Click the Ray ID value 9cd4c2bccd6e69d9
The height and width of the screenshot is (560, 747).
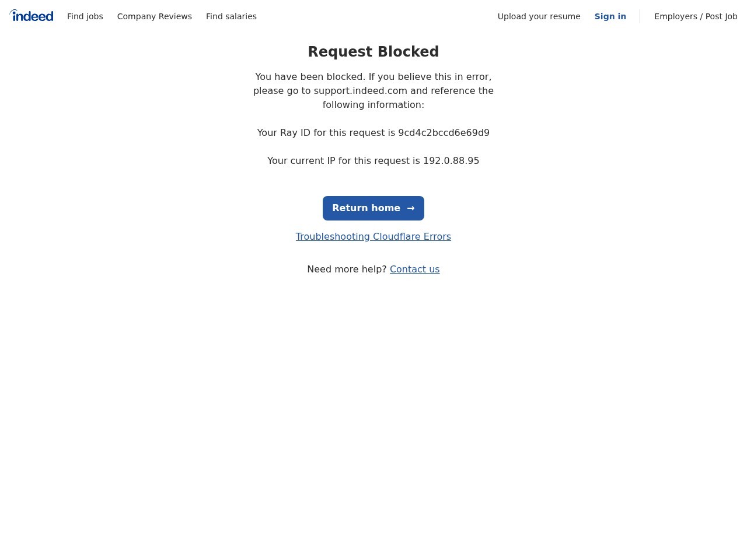444,132
